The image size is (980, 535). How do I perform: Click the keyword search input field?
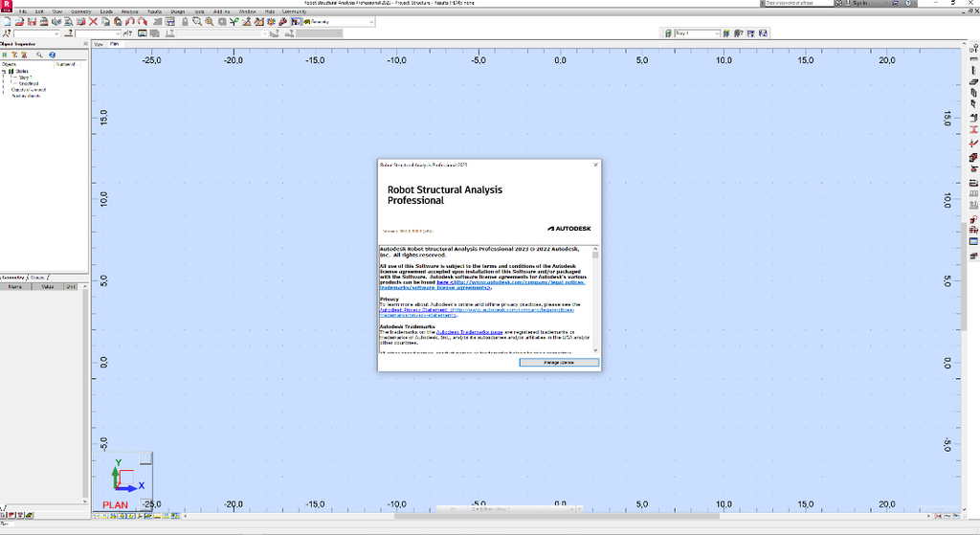799,3
